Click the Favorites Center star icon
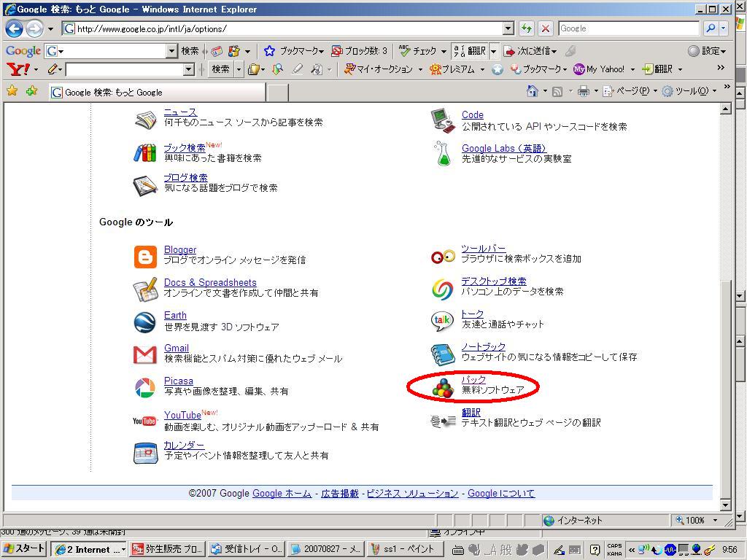Image resolution: width=747 pixels, height=560 pixels. coord(12,90)
